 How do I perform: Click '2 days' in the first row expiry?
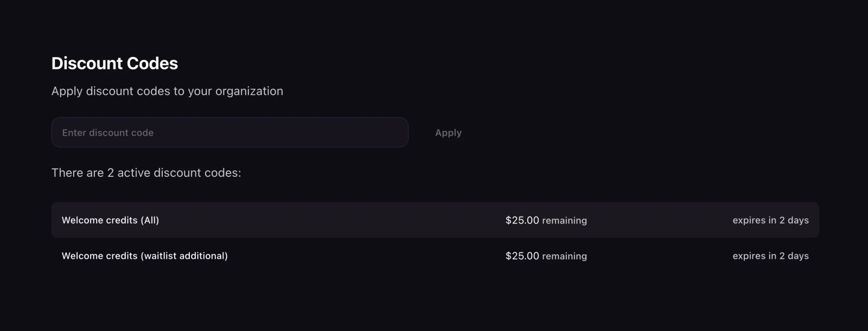pyautogui.click(x=794, y=220)
